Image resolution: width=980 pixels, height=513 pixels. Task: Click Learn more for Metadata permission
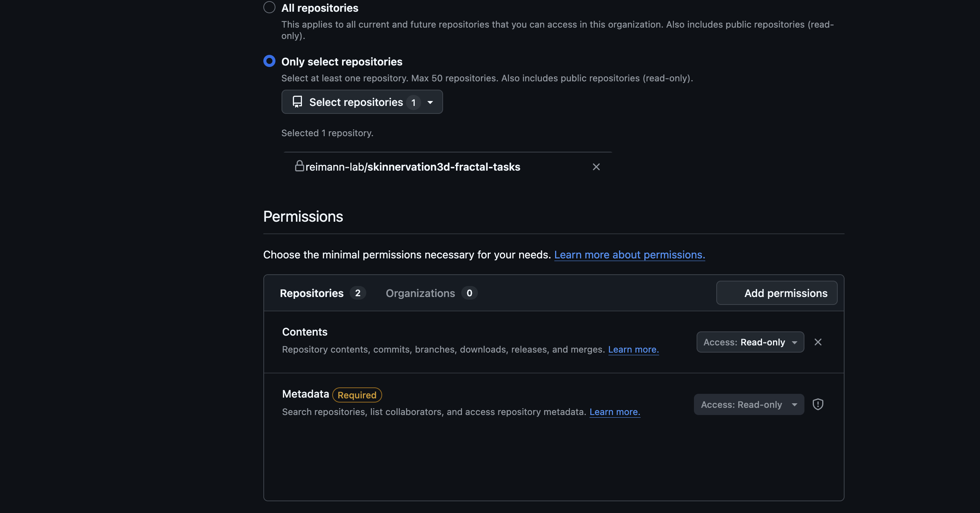(614, 412)
